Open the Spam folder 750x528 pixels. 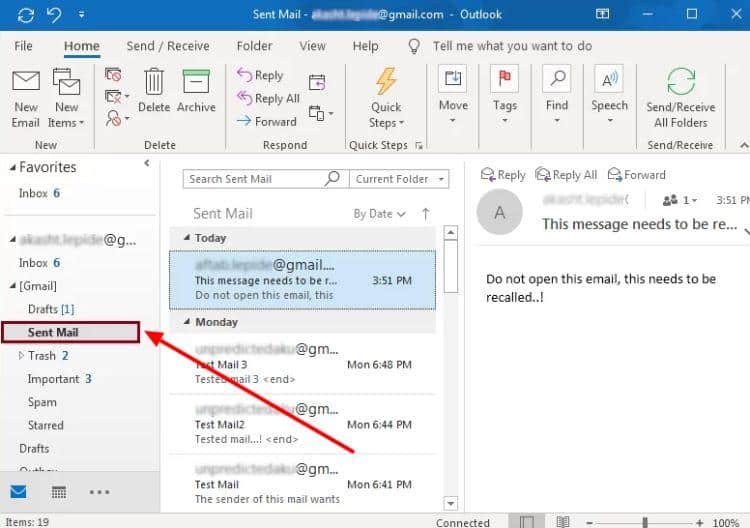(x=42, y=402)
